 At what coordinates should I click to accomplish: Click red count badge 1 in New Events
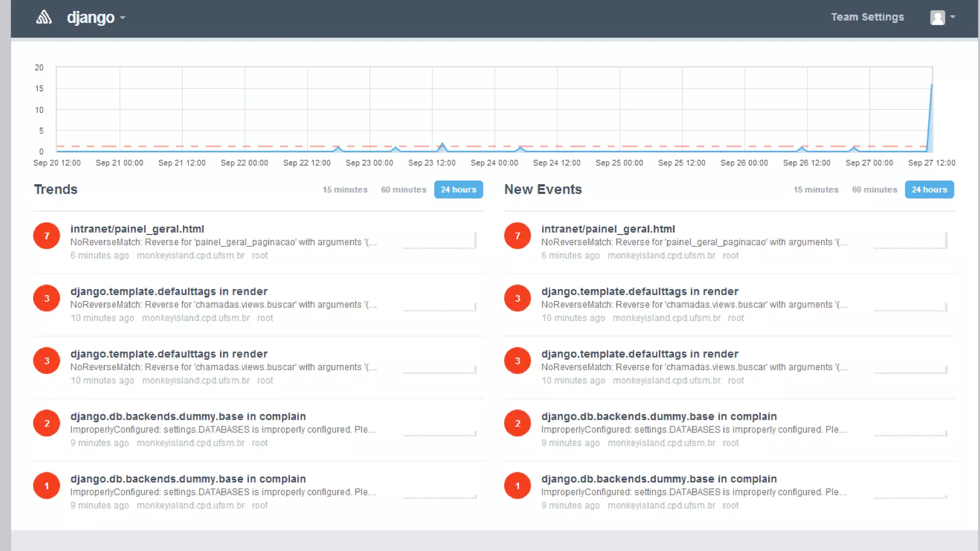(x=517, y=485)
